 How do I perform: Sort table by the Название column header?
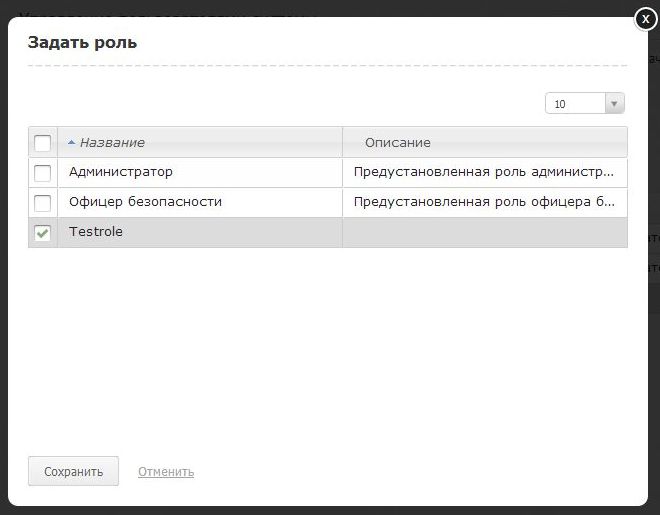(112, 143)
